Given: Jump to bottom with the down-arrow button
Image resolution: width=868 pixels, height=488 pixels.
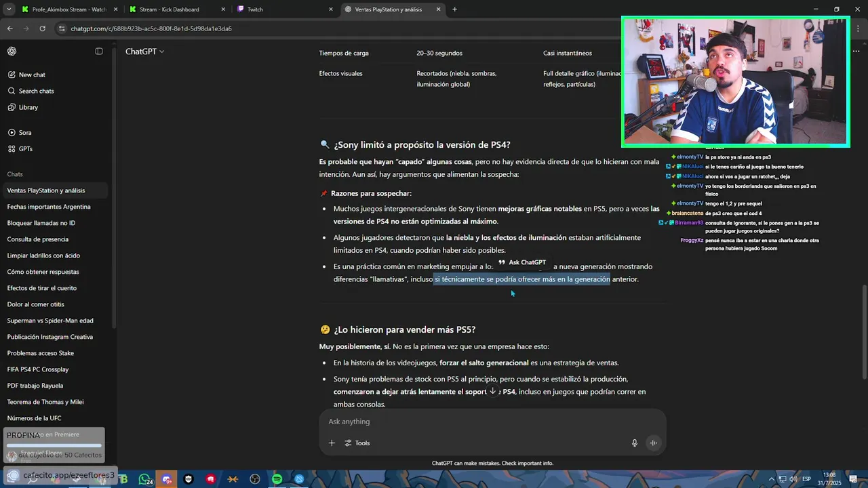Looking at the screenshot, I should [492, 391].
